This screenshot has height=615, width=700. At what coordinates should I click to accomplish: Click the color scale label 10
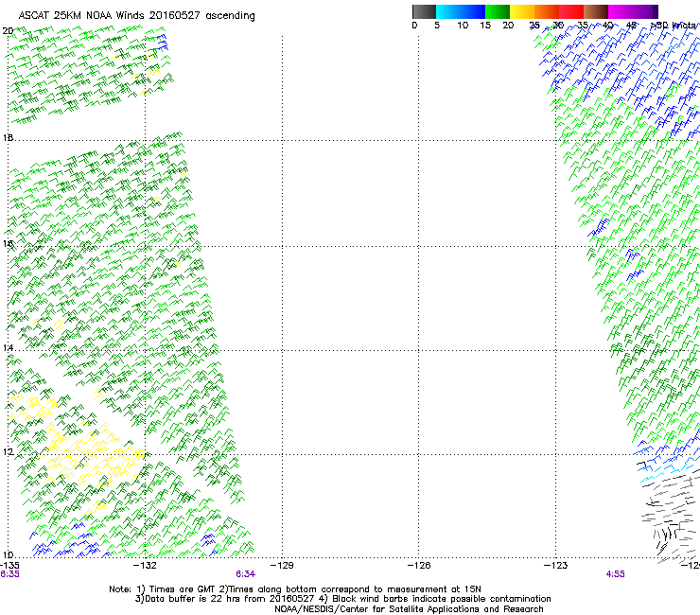463,26
